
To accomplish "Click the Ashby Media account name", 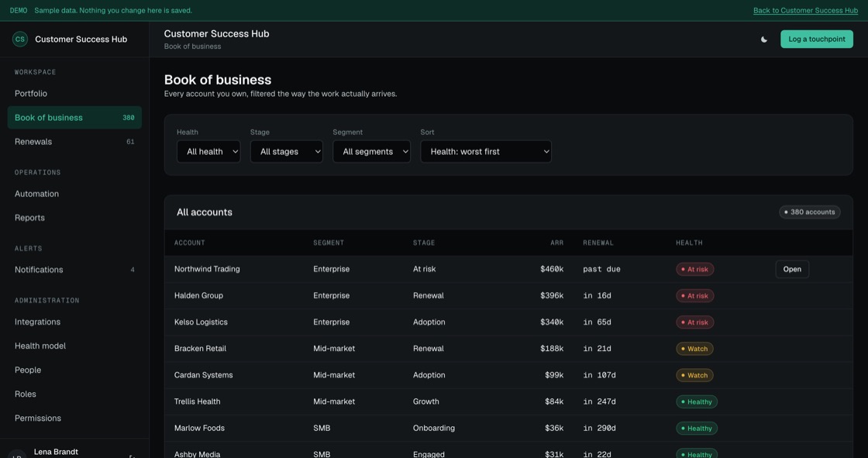I will [x=197, y=454].
